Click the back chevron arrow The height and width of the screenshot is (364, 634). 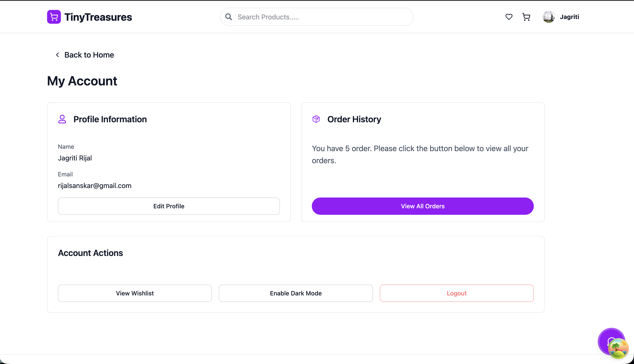pos(57,55)
